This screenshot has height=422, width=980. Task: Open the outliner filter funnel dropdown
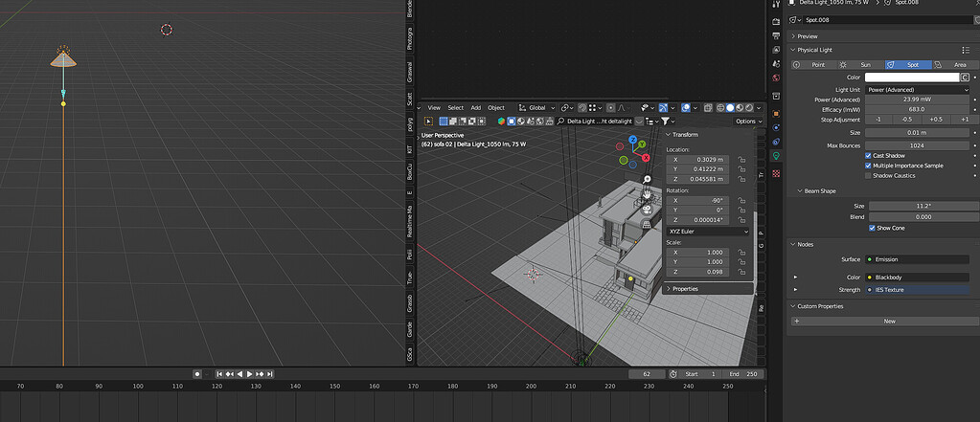(668, 122)
